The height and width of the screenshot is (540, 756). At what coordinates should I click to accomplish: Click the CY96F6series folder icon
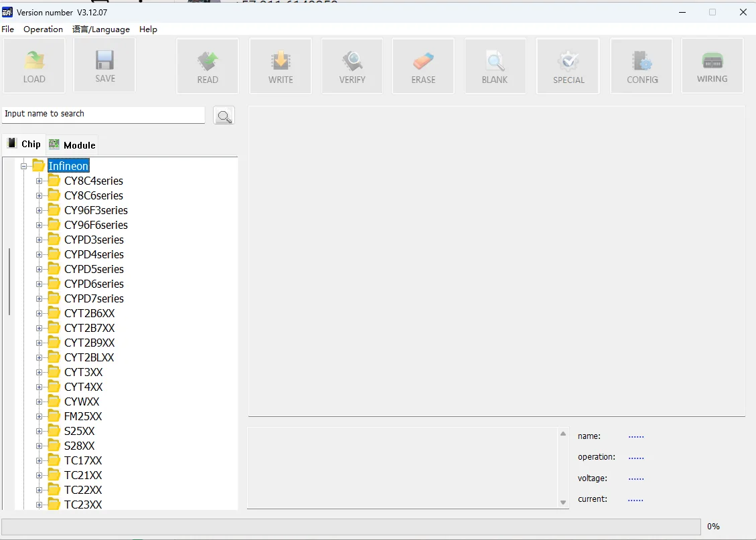coord(54,225)
